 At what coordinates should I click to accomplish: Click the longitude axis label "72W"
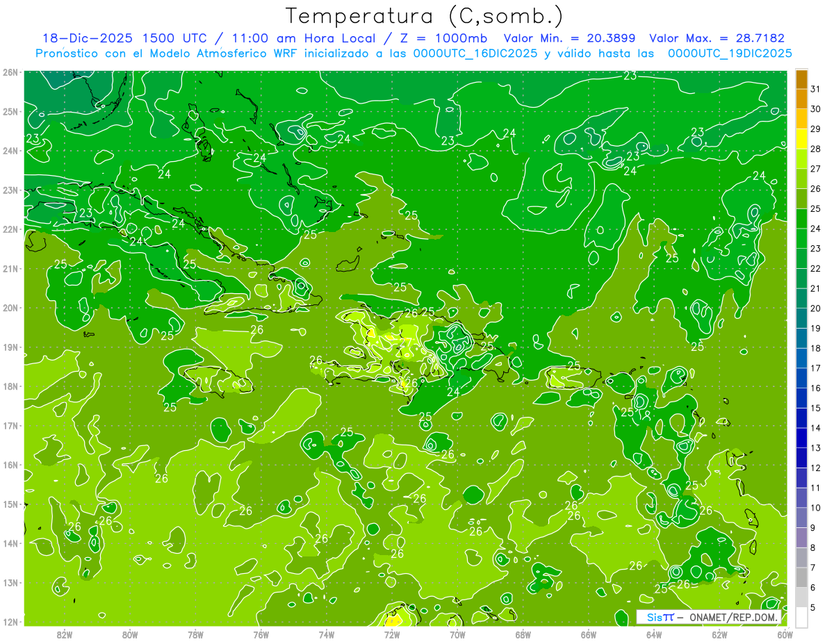coord(392,634)
